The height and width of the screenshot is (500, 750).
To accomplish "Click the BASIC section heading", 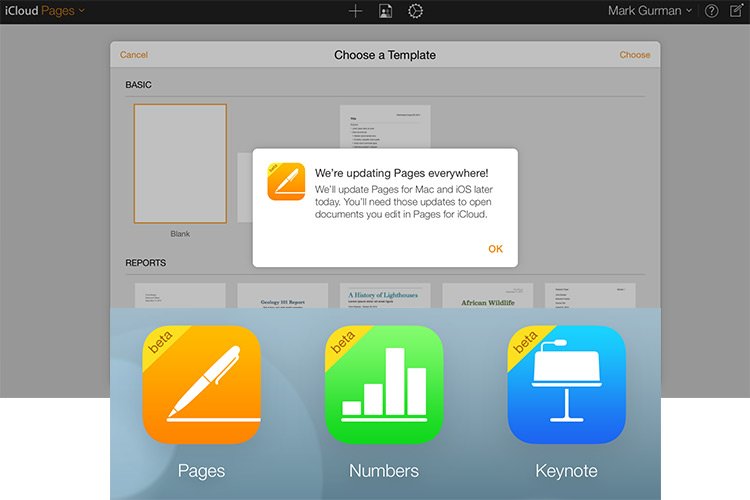I will (x=138, y=85).
